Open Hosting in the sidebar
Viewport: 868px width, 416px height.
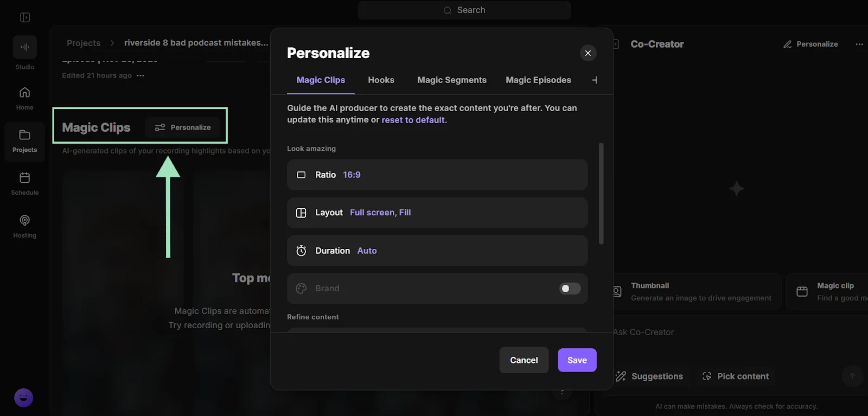coord(25,227)
